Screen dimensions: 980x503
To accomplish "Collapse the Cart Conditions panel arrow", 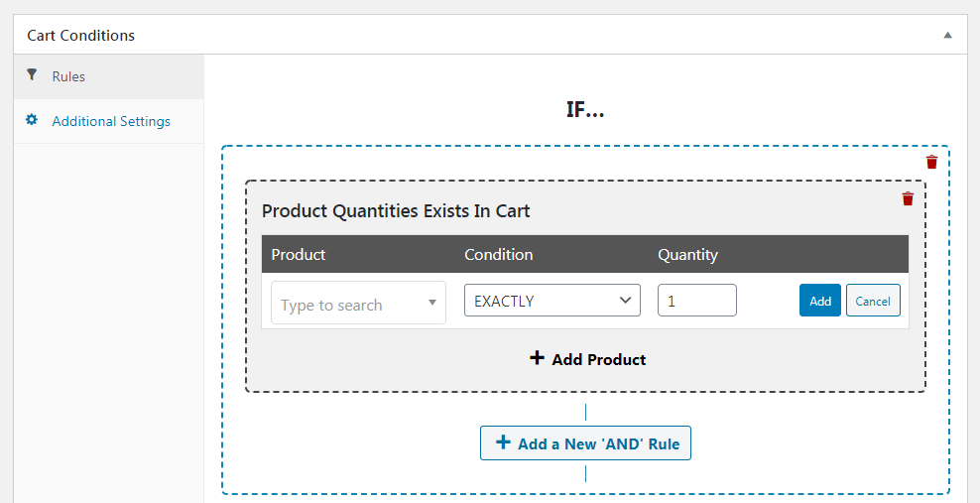I will coord(947,35).
